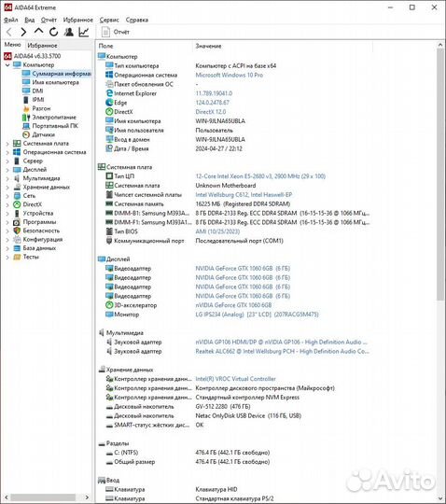Click the Разгон flame icon

click(26, 108)
